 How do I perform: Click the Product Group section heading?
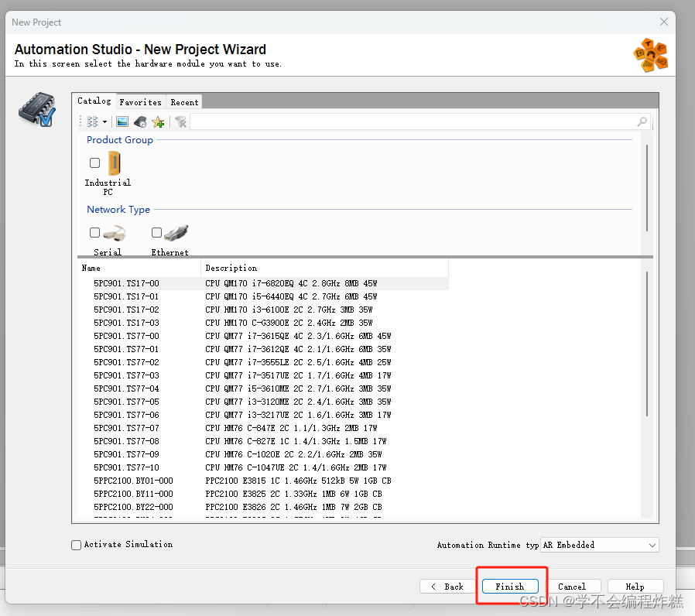point(120,139)
